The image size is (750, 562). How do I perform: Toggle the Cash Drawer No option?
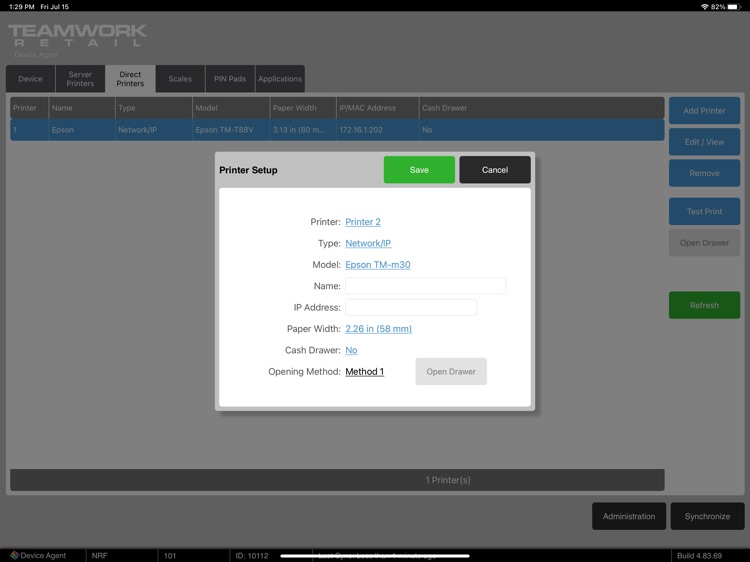click(x=351, y=350)
